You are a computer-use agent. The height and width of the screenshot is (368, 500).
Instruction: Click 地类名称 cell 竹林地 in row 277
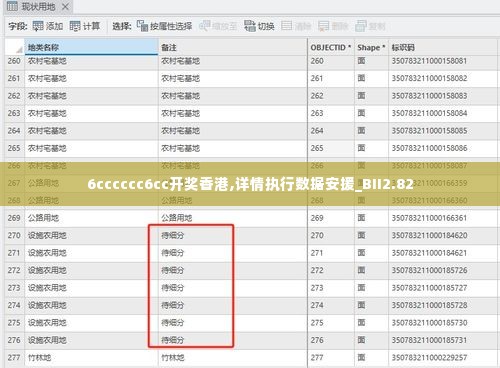(x=91, y=358)
